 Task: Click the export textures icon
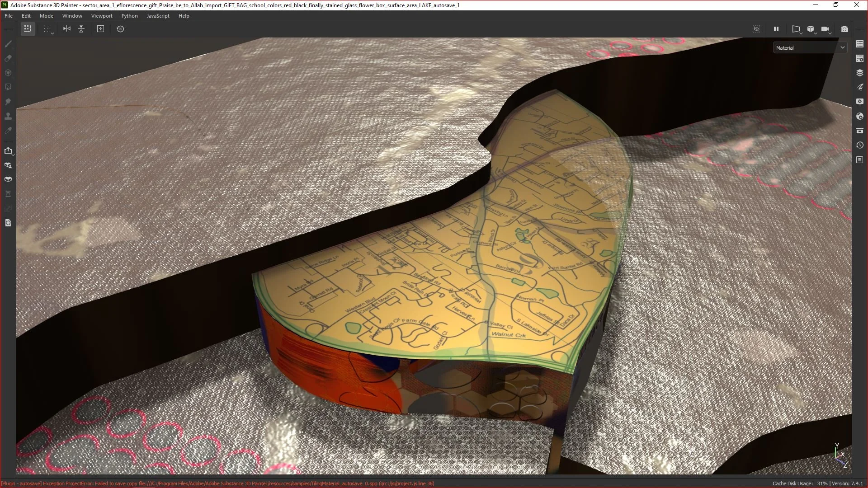(8, 150)
